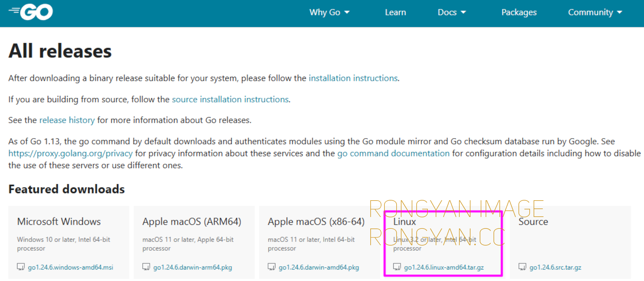Screen dimensions: 644x281
Task: Expand the Community dropdown arrow
Action: click(x=620, y=12)
